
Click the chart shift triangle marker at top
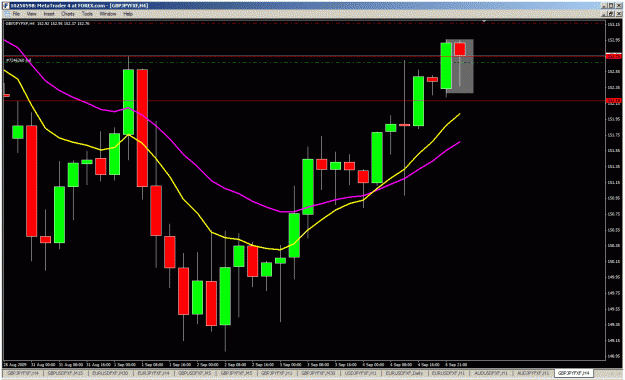(484, 21)
